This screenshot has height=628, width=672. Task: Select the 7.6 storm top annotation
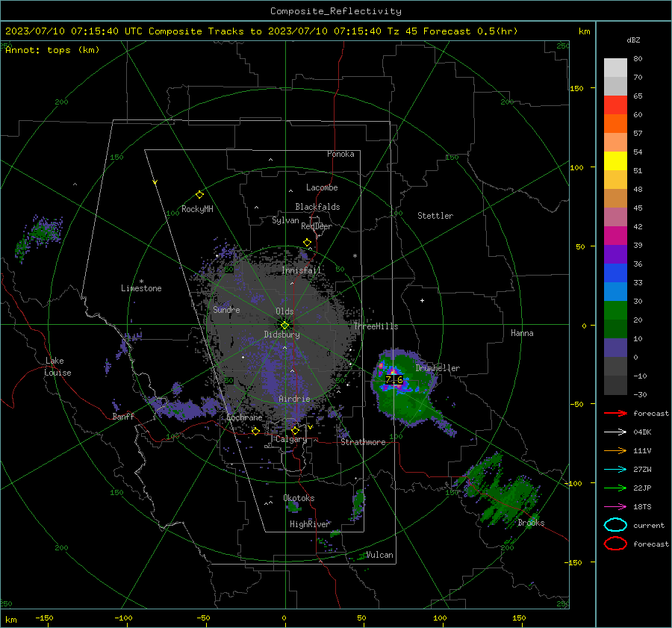[393, 380]
